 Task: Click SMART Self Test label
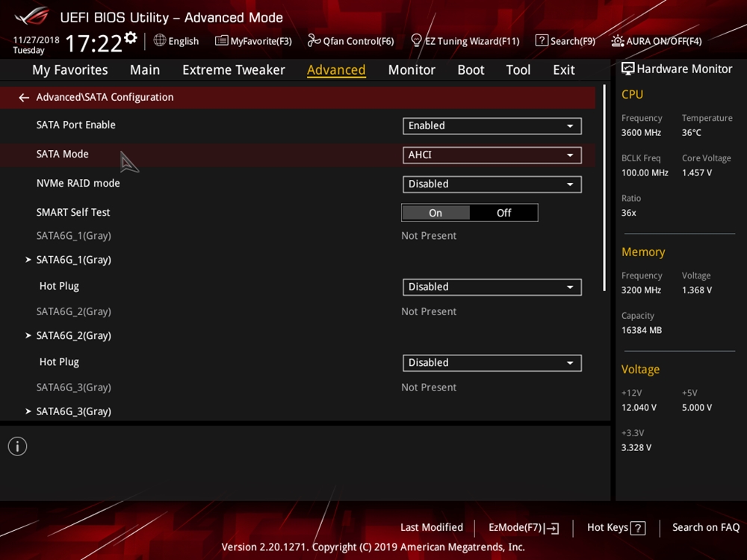[x=73, y=212]
